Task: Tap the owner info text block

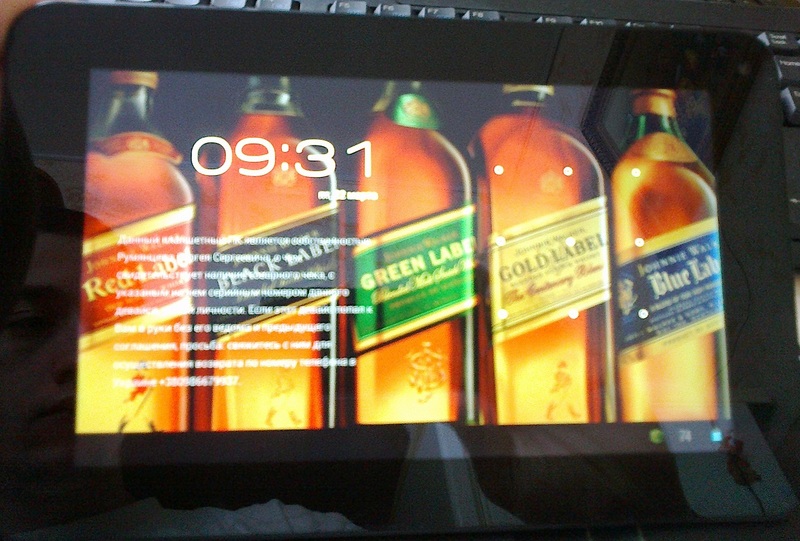Action: pyautogui.click(x=235, y=310)
